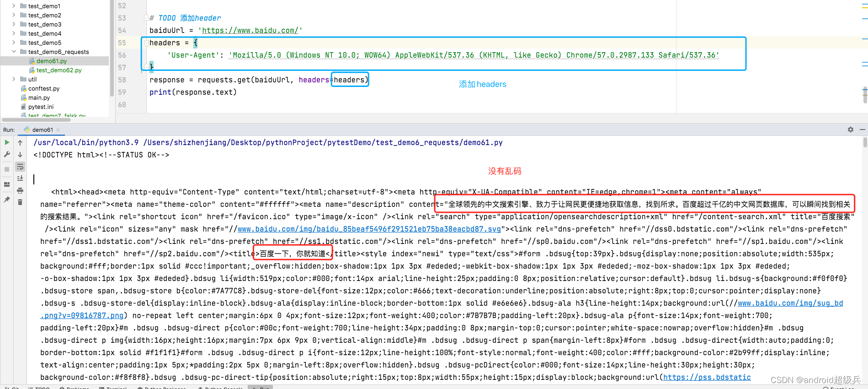Select the demo61 run tab
This screenshot has height=389, width=868.
tap(42, 130)
